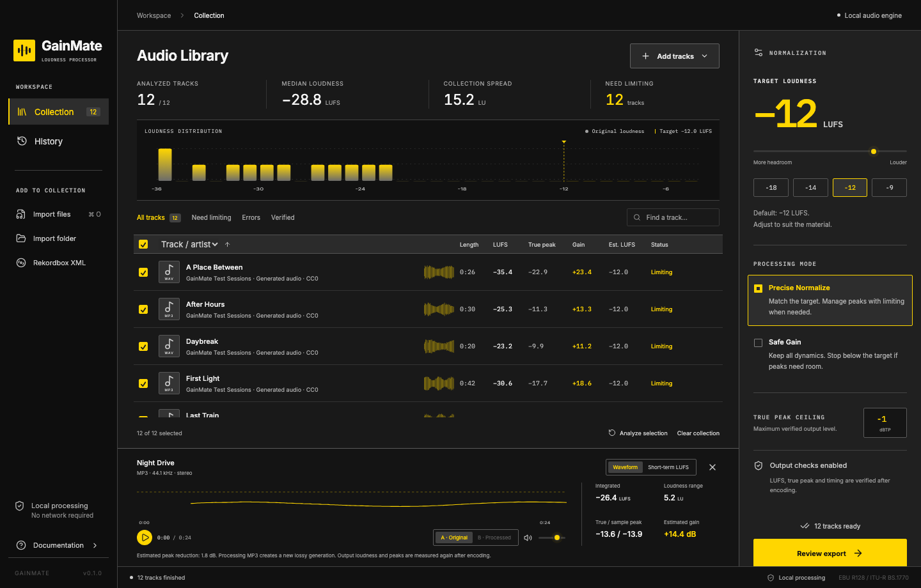The width and height of the screenshot is (921, 588).
Task: Click the Daybreak waveform thumbnail
Action: 439,346
